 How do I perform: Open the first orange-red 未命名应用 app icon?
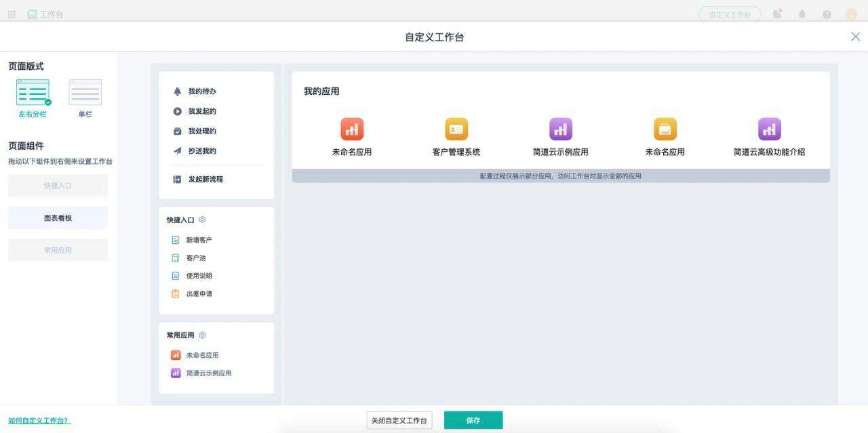tap(352, 129)
